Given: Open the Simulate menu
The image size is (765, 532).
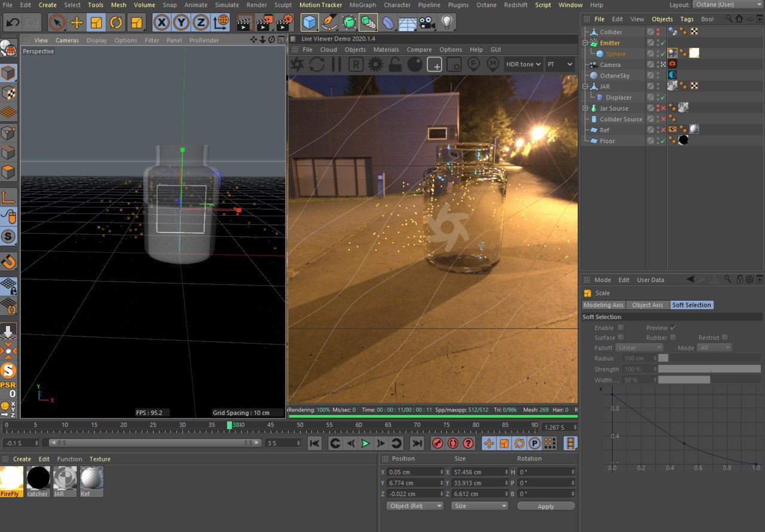Looking at the screenshot, I should (x=227, y=5).
